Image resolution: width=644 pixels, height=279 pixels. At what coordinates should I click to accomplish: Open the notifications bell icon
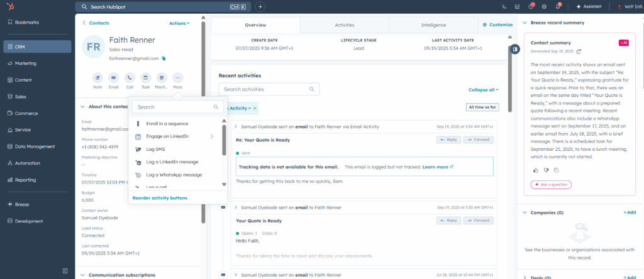coord(558,6)
